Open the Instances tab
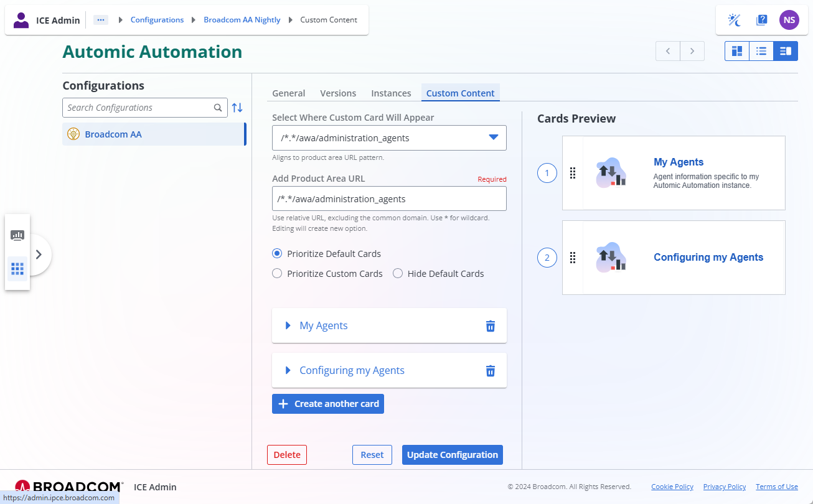 click(x=391, y=93)
